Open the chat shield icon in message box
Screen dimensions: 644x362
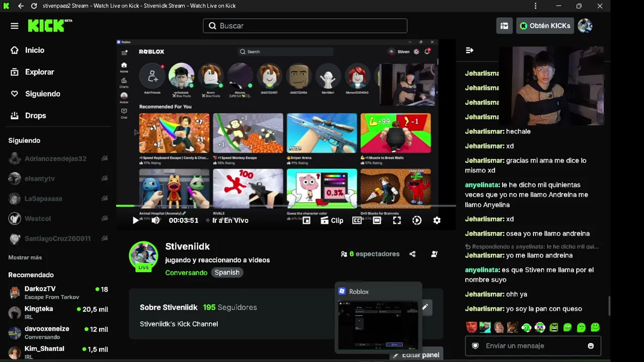click(475, 346)
